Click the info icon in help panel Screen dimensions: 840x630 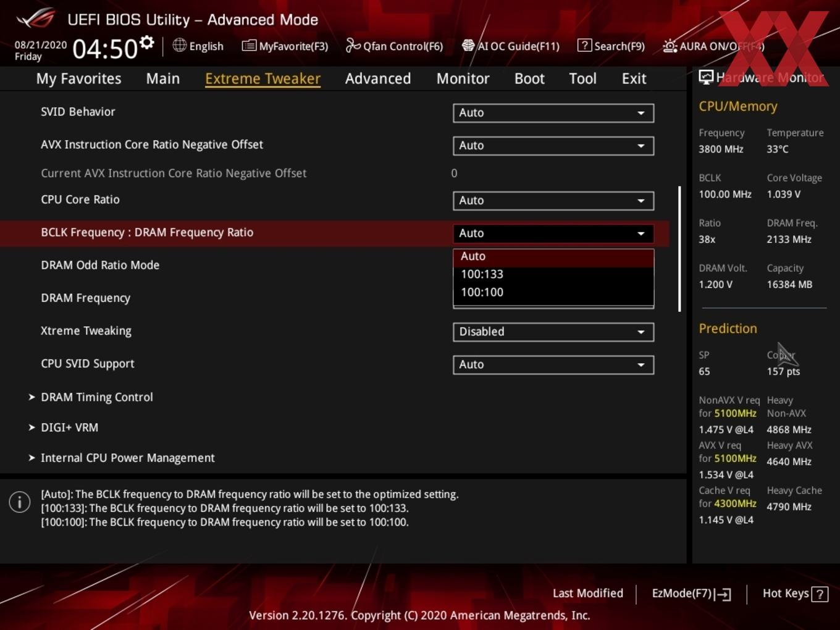click(x=20, y=502)
